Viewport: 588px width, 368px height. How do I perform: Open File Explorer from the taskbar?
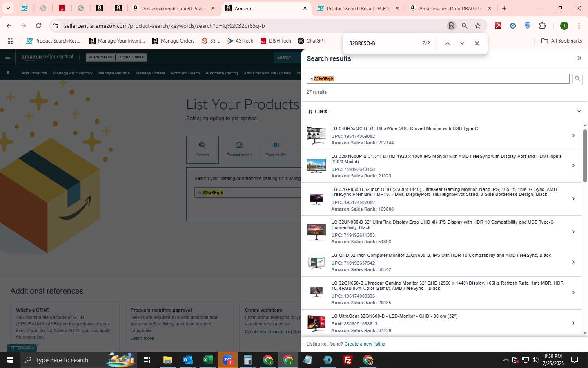(x=167, y=360)
